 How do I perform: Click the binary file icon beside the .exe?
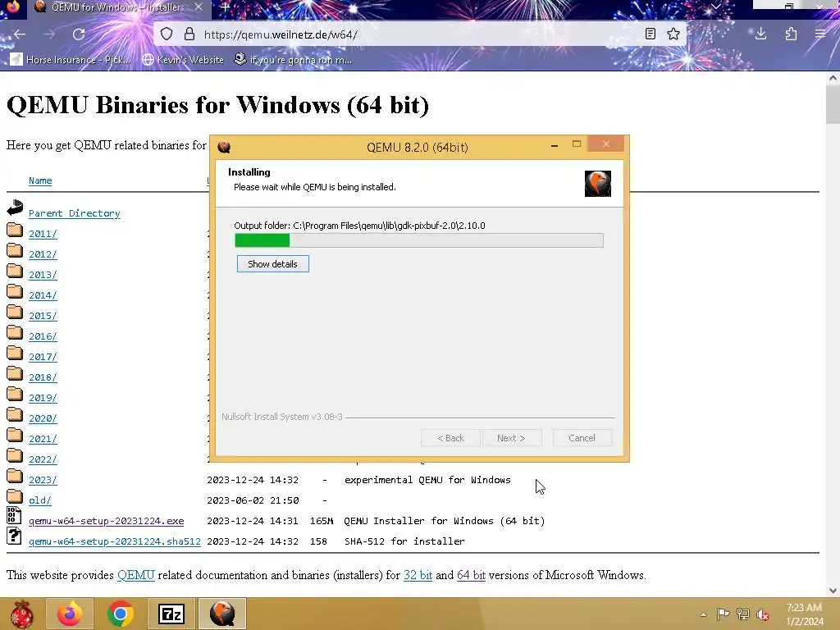tap(15, 515)
